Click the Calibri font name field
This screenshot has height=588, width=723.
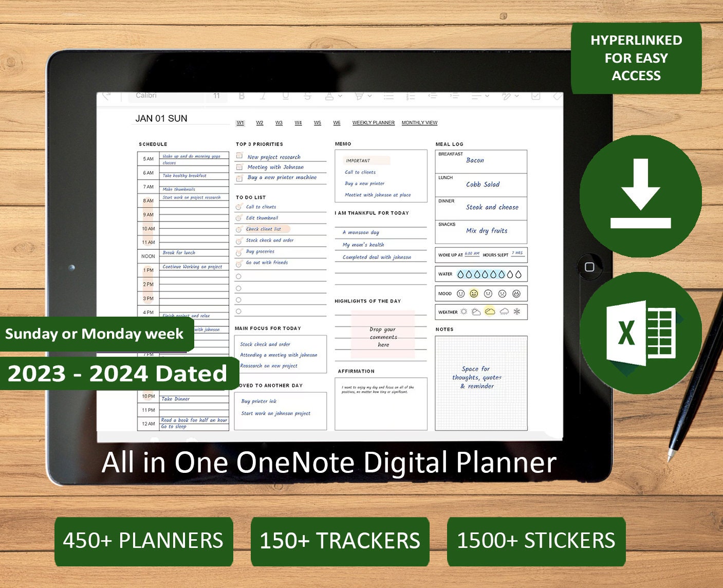pyautogui.click(x=147, y=96)
